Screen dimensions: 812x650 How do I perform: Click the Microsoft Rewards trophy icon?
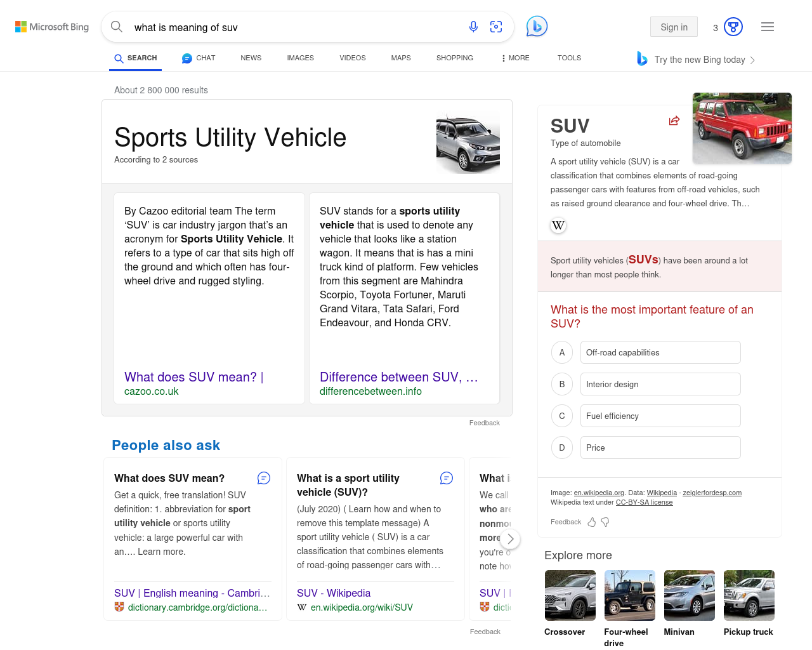(733, 27)
